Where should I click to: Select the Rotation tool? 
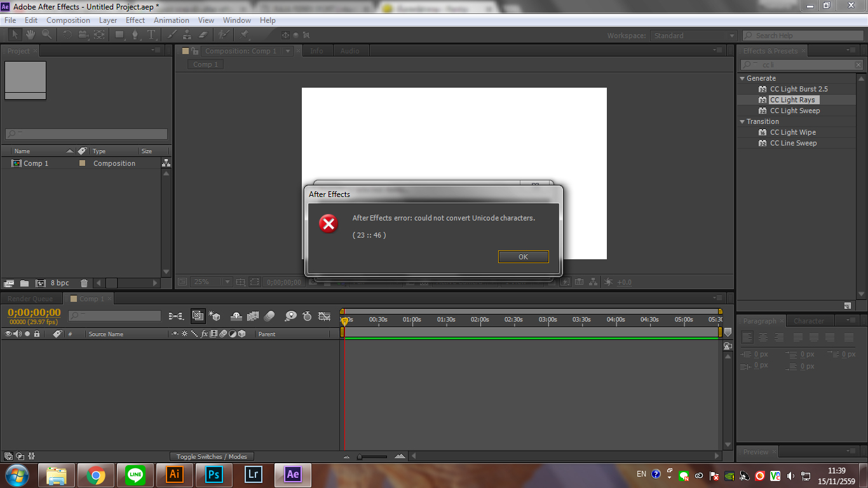(67, 34)
